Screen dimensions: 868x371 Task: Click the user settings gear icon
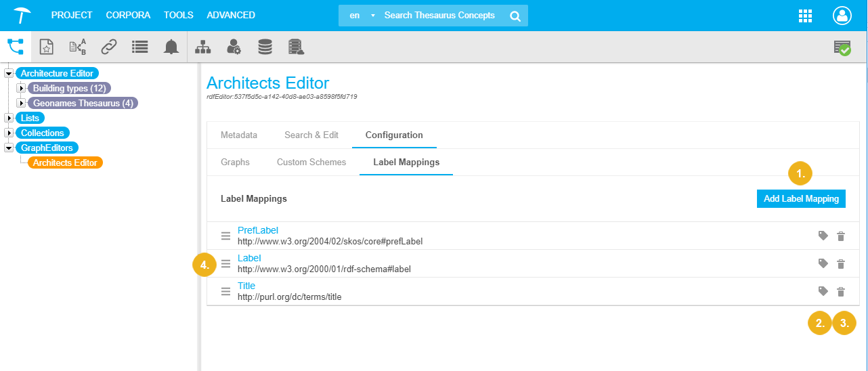(234, 47)
